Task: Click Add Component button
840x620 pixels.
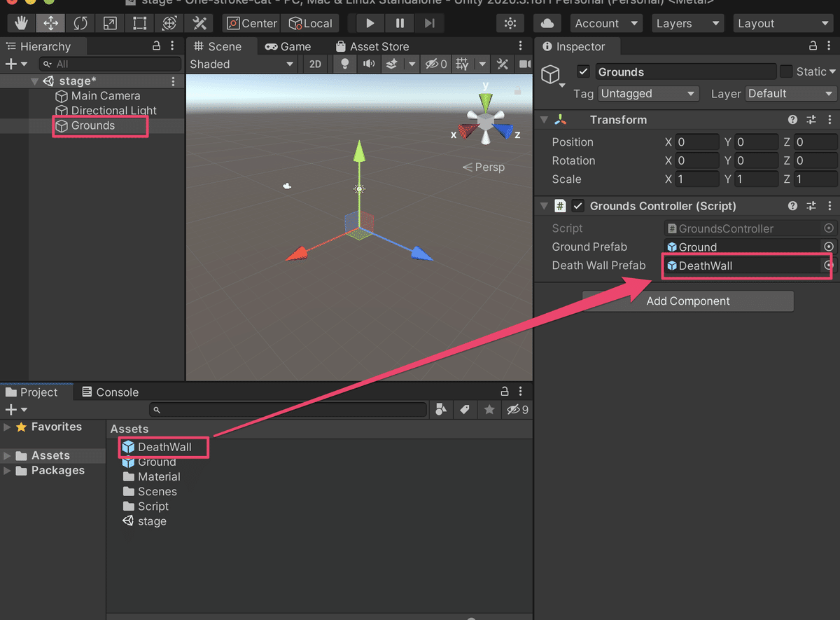Action: (x=688, y=301)
